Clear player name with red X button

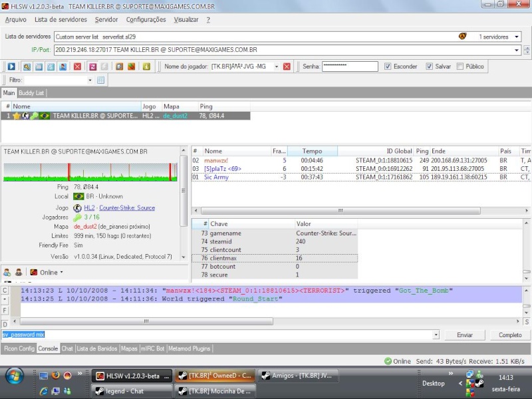[x=287, y=66]
